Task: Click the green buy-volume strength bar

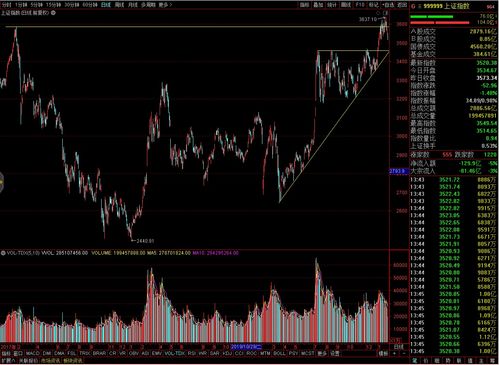Action: point(432,16)
